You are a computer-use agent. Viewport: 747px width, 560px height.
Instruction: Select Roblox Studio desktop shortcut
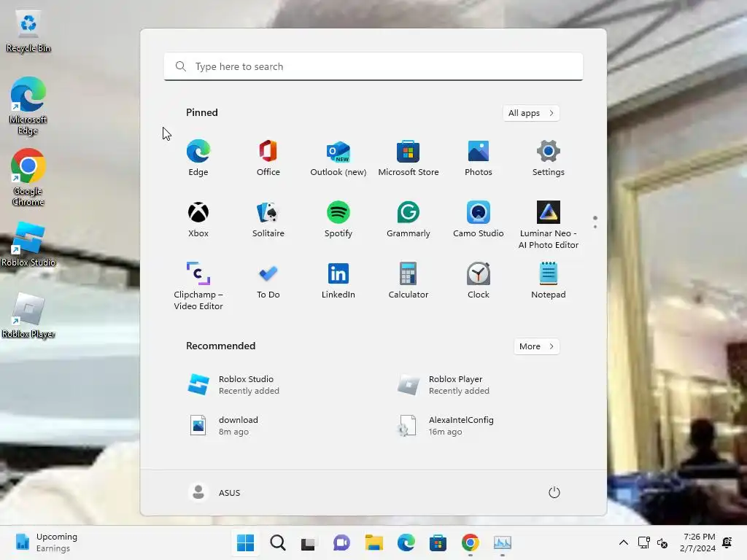28,244
